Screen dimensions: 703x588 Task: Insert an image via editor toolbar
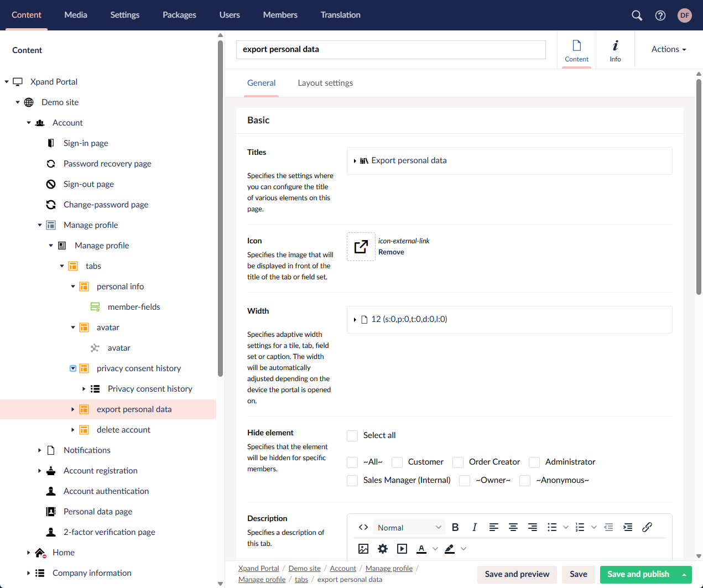(363, 549)
